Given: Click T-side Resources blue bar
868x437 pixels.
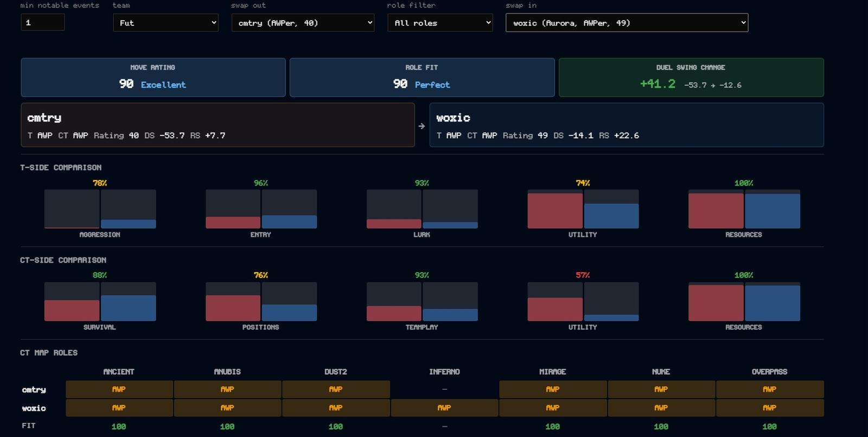Looking at the screenshot, I should (772, 211).
